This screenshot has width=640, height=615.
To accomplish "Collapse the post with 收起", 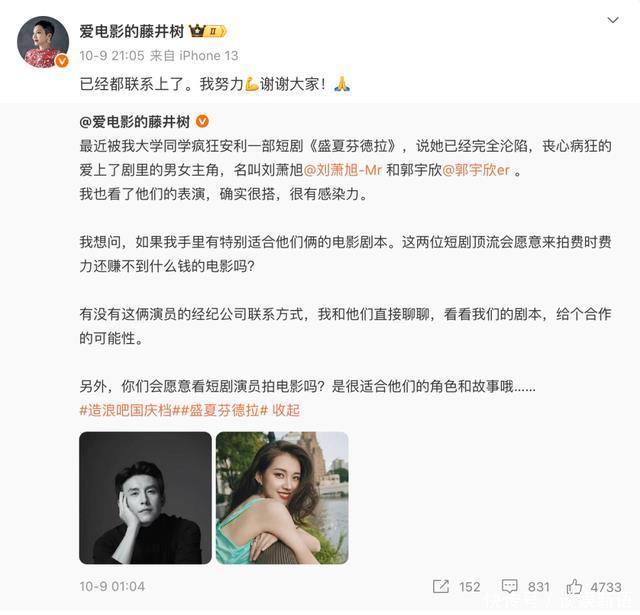I will [286, 410].
